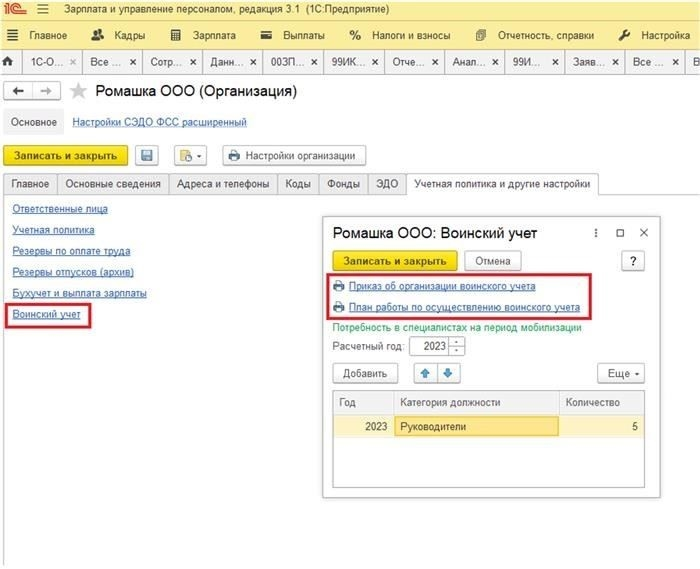
Task: Open the Ответственные лица link
Action: [60, 208]
